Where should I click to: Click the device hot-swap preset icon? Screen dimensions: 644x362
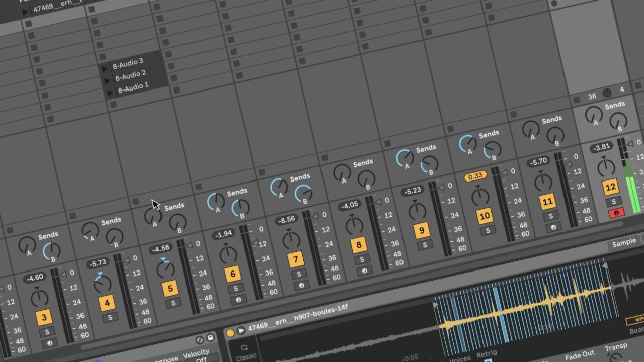200,340
